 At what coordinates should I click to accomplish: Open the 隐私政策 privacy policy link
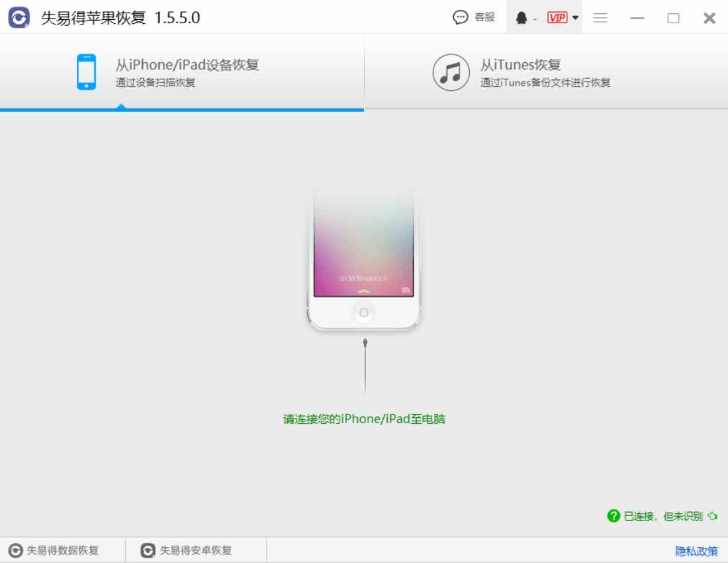tap(696, 551)
